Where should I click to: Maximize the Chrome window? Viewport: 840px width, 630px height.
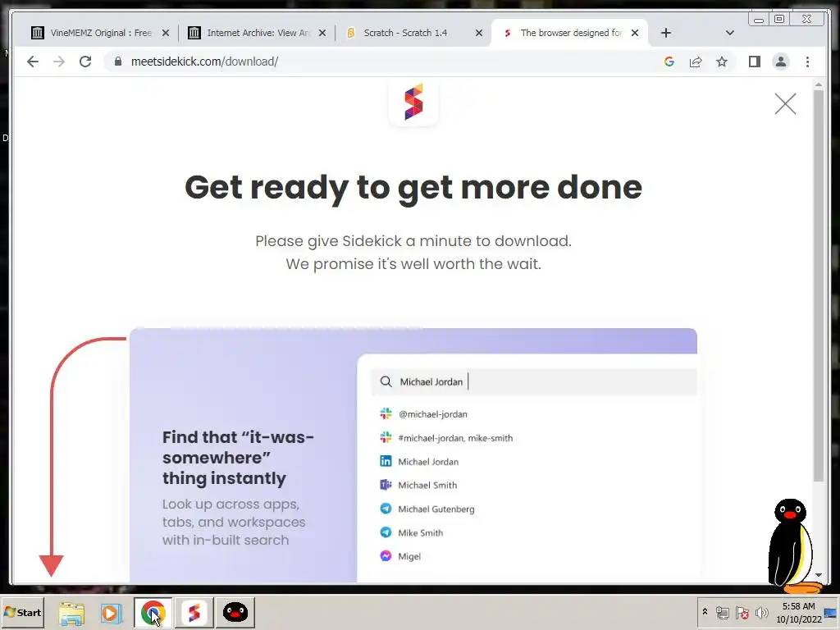tap(779, 20)
